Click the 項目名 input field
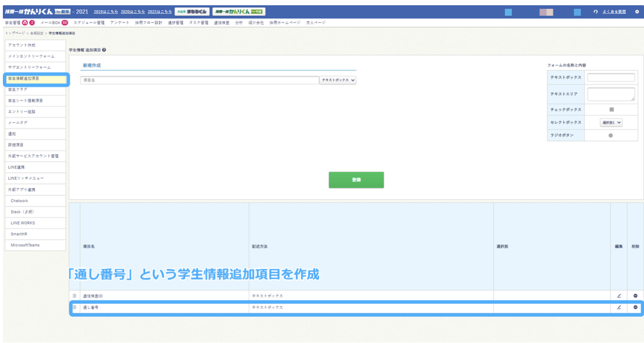The width and height of the screenshot is (644, 343). (199, 81)
